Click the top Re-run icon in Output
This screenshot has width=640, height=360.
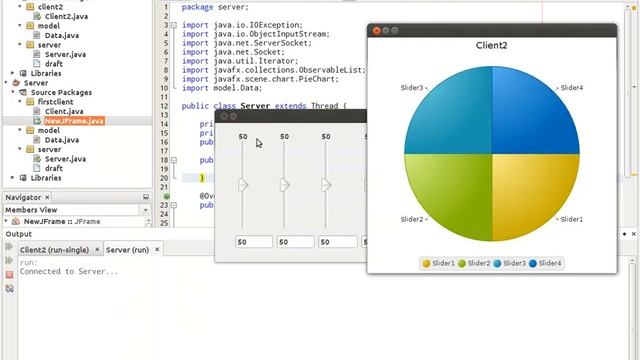[9, 247]
